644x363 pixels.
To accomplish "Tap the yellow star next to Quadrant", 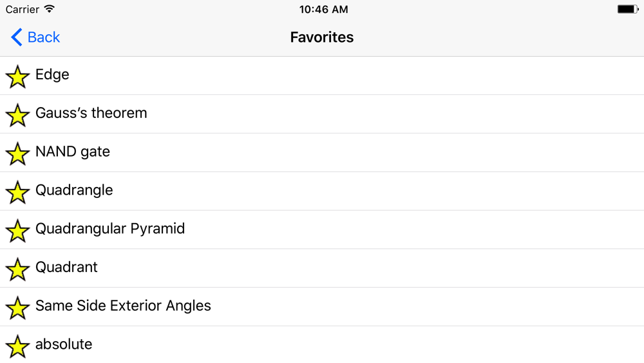I will [17, 270].
